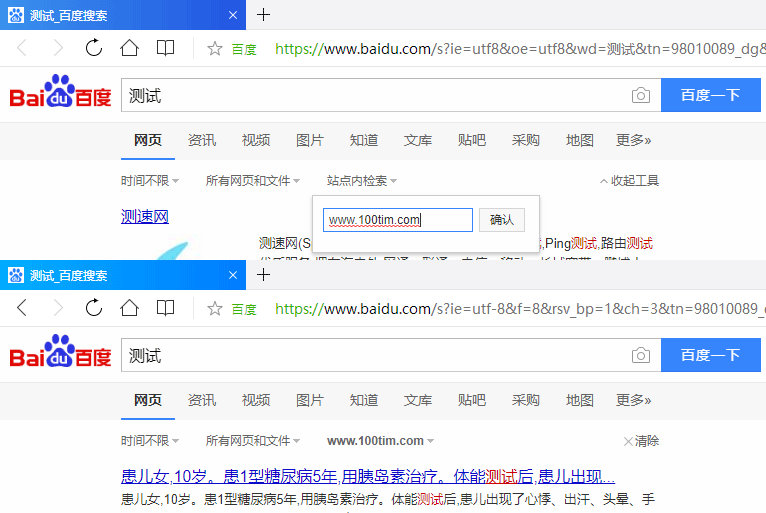Select 视频 tab in upper window
Image resolution: width=766 pixels, height=513 pixels.
pyautogui.click(x=256, y=140)
